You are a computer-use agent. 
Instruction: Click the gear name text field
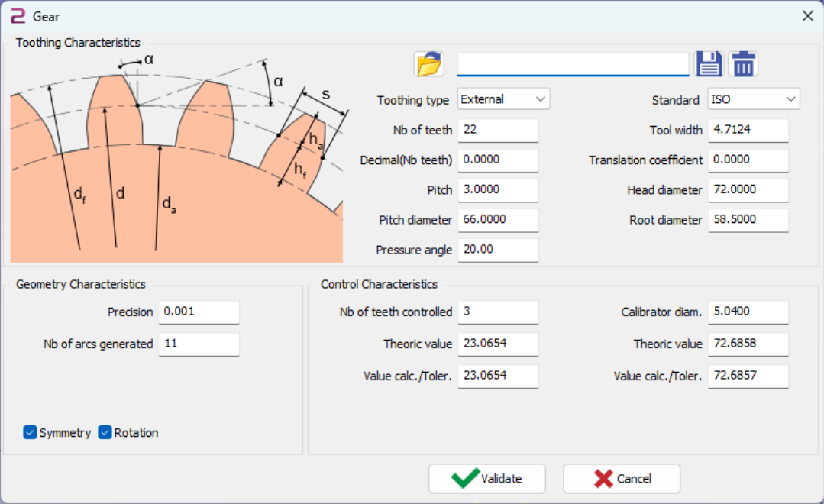click(573, 64)
